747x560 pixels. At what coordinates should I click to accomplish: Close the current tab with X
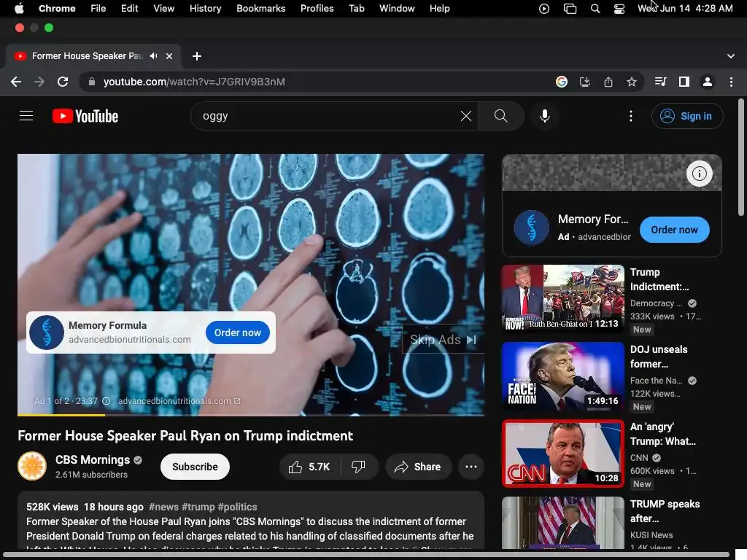169,56
